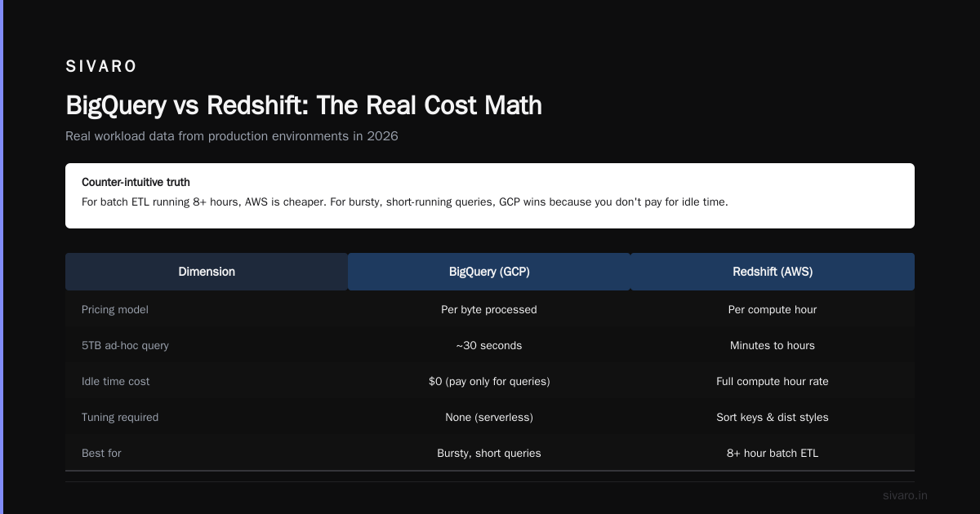Click the 'Best for' row label
The image size is (980, 514).
101,454
